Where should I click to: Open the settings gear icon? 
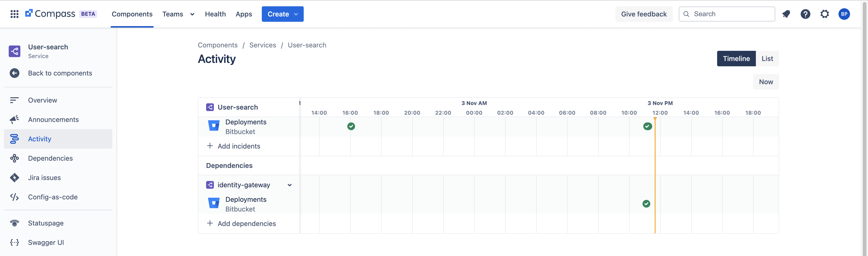point(825,14)
